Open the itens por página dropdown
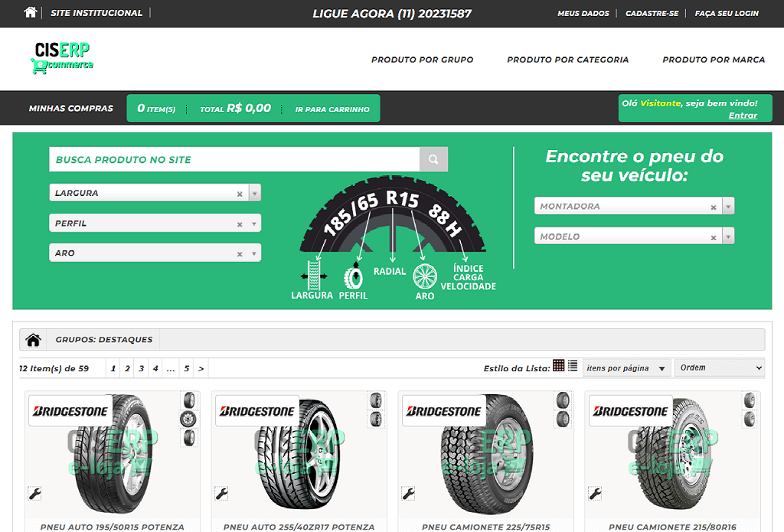 coord(626,367)
